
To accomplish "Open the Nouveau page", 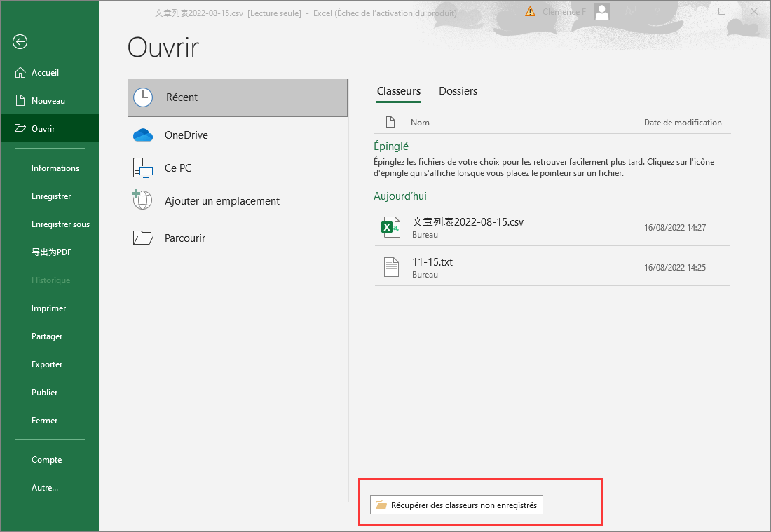I will click(49, 101).
